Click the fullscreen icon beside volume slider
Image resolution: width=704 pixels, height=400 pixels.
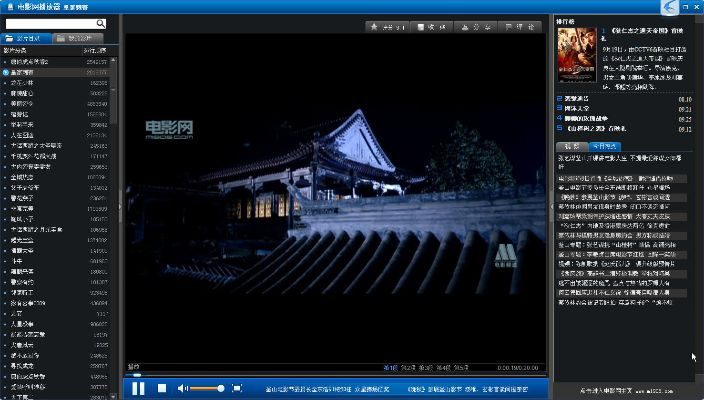(237, 388)
